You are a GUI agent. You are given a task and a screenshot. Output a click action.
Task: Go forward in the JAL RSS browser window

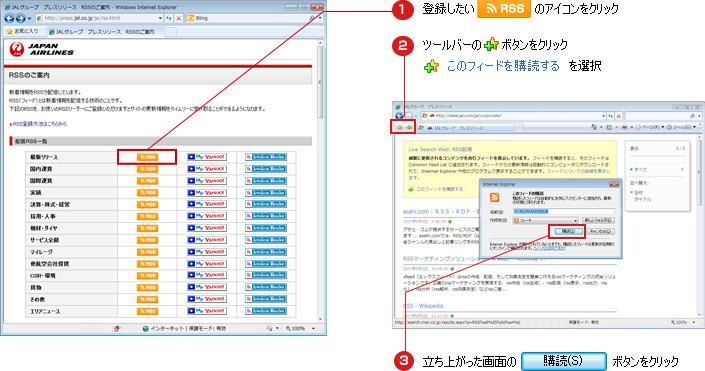[20, 18]
